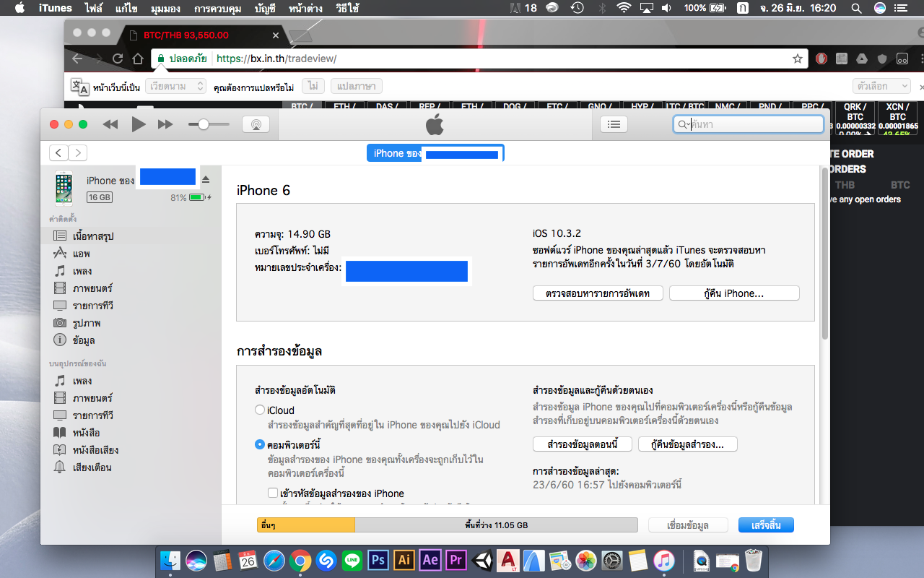Open Spotlight search in the menu bar
This screenshot has width=924, height=578.
856,8
